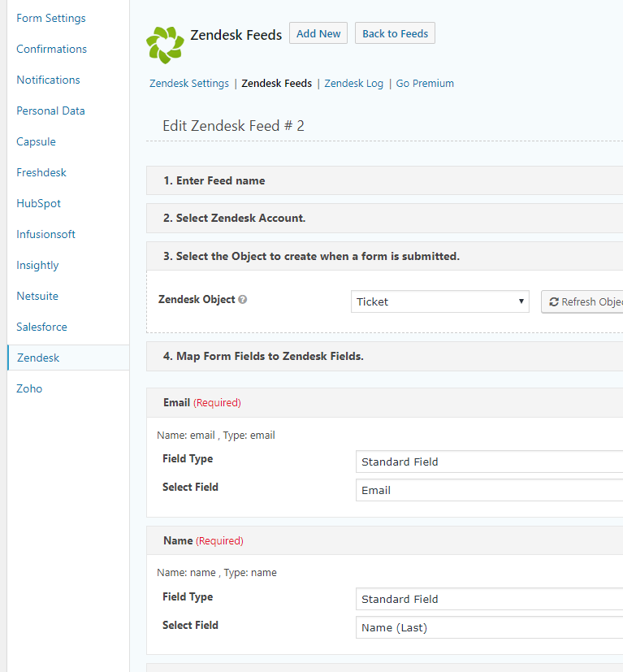Click the Refresh Objects button
Image resolution: width=623 pixels, height=672 pixels.
point(582,301)
